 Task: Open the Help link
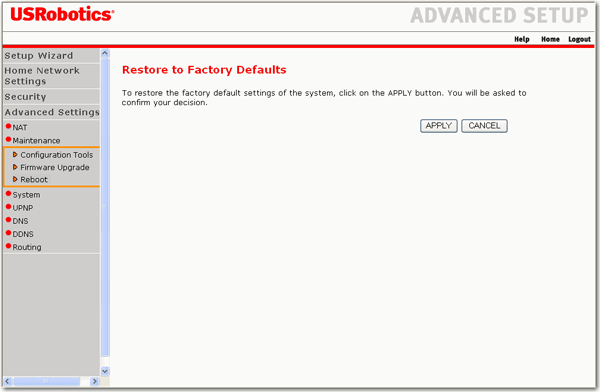(x=522, y=39)
